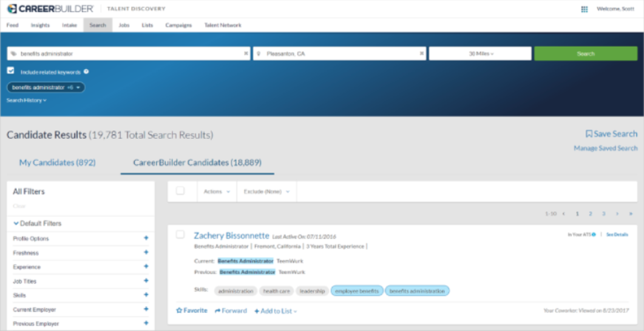Expand Profile Options filter with plus icon

pyautogui.click(x=146, y=238)
